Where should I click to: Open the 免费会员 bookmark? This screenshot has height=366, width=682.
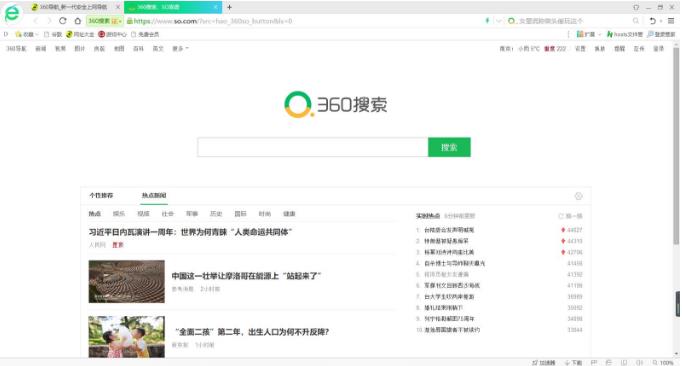coord(145,34)
